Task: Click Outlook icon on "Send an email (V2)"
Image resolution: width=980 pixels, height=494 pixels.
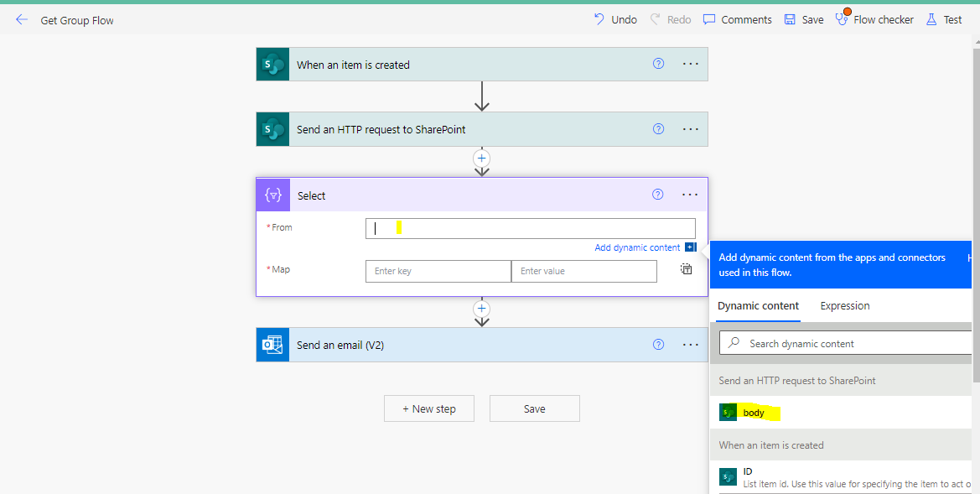Action: [x=272, y=344]
